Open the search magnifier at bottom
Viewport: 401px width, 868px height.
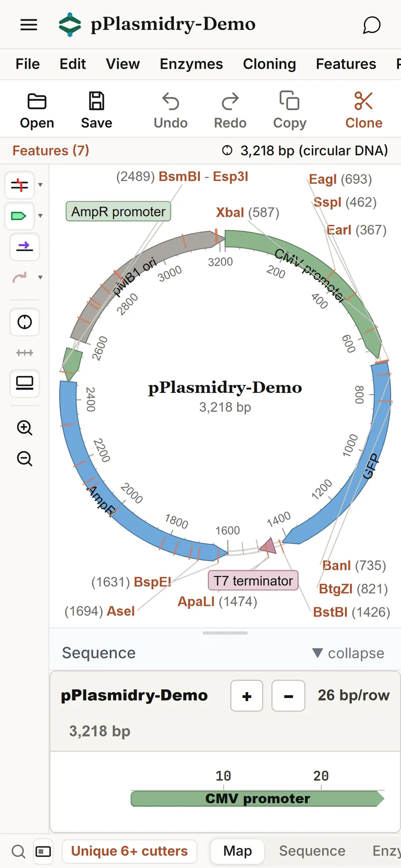coord(19,851)
